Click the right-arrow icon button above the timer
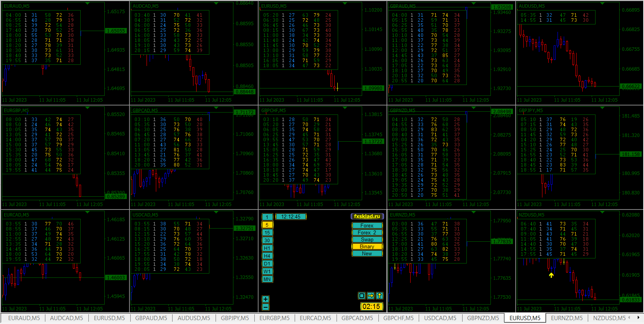The image size is (644, 324). point(371,296)
